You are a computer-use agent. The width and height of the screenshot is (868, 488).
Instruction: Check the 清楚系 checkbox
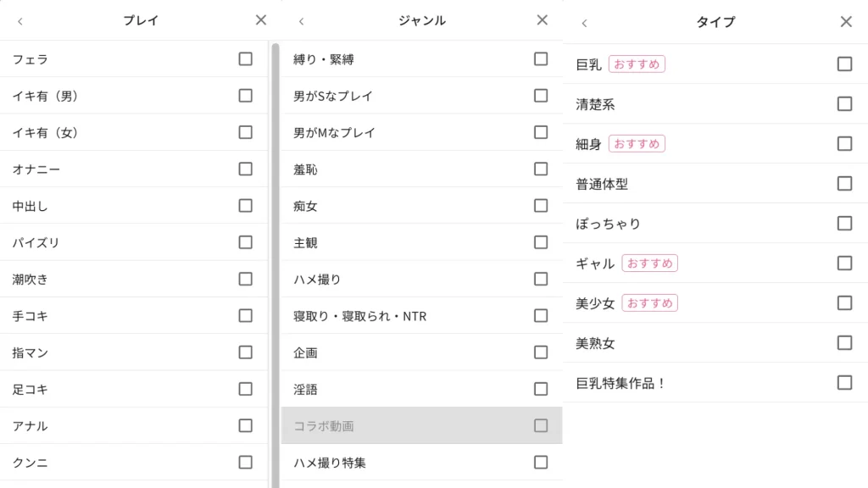tap(844, 103)
